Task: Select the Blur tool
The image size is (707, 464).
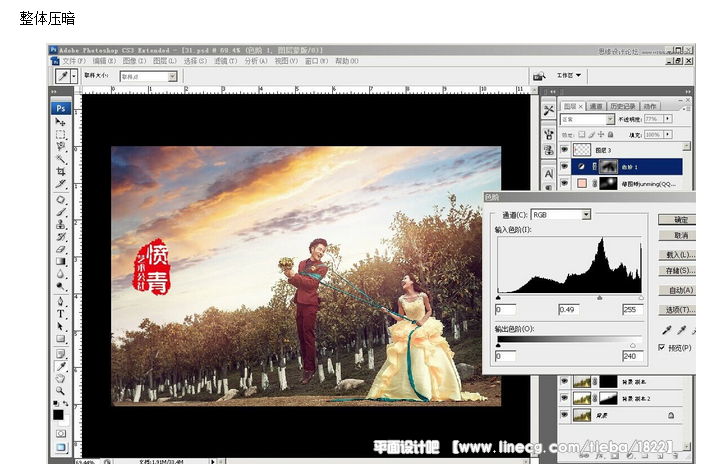Action: coord(60,274)
